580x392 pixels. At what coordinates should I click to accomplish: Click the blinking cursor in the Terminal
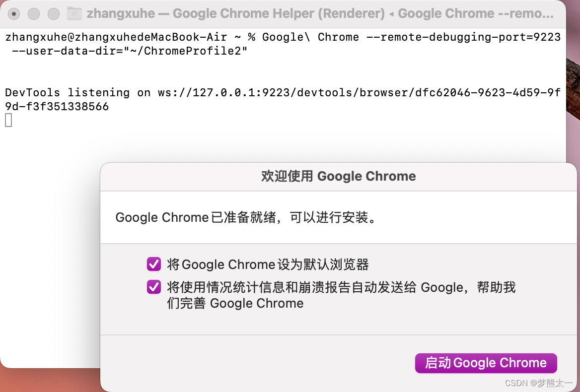(x=8, y=119)
